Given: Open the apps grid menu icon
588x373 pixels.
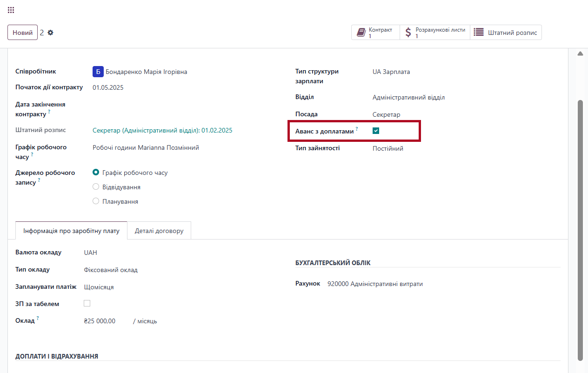Looking at the screenshot, I should (x=11, y=10).
